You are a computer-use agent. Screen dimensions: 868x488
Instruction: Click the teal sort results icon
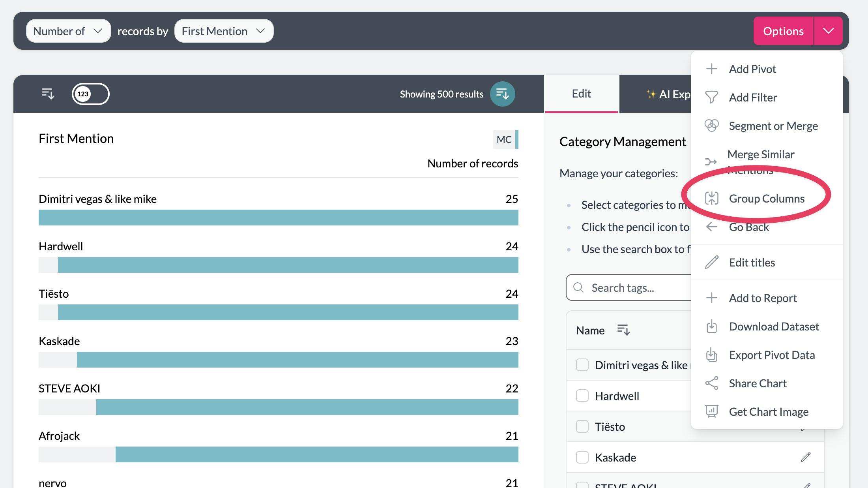[x=502, y=94]
